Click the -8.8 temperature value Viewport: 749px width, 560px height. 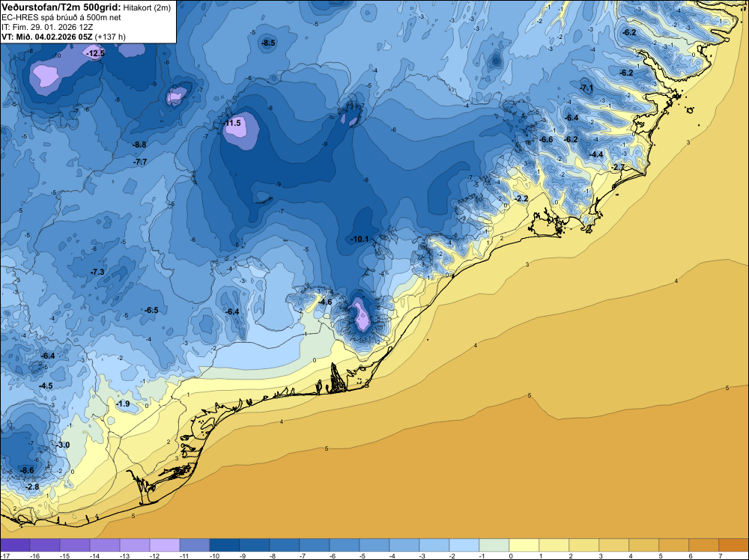point(139,144)
